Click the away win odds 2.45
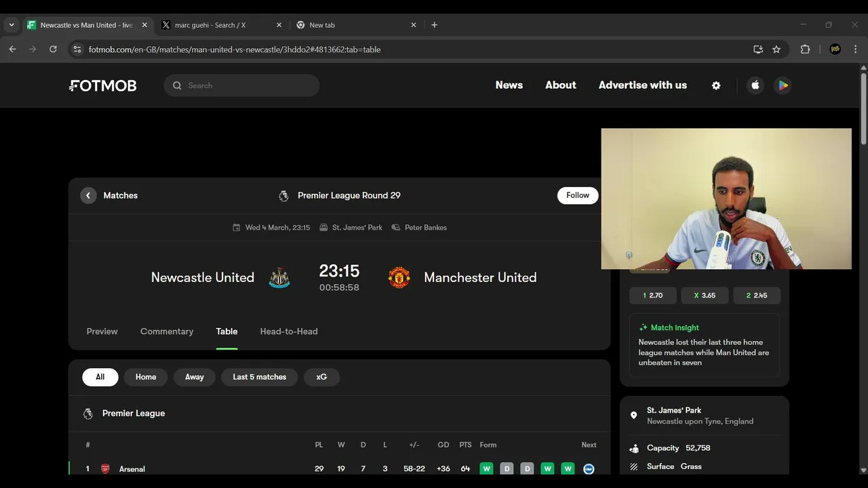This screenshot has width=868, height=488. 757,296
